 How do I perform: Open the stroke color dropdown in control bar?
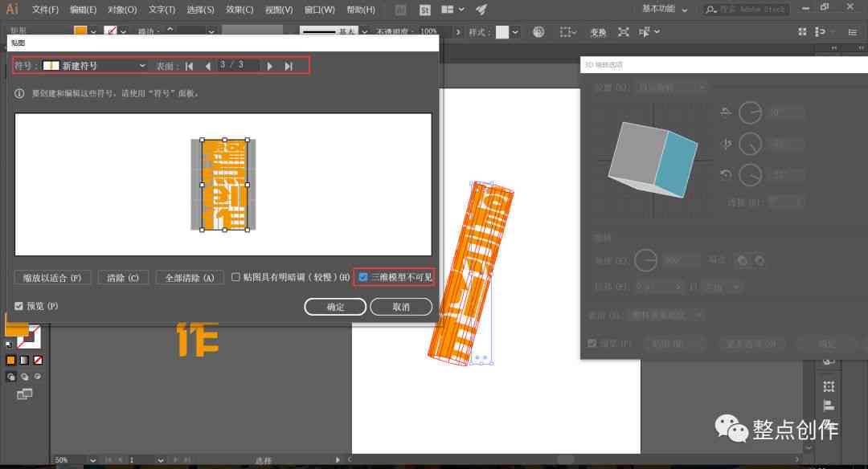pyautogui.click(x=123, y=32)
